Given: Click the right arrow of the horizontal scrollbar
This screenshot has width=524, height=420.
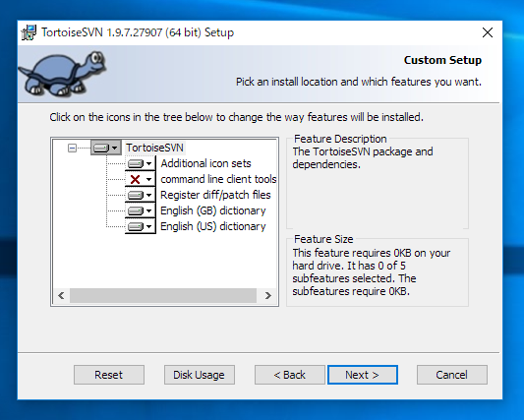Looking at the screenshot, I should 267,296.
